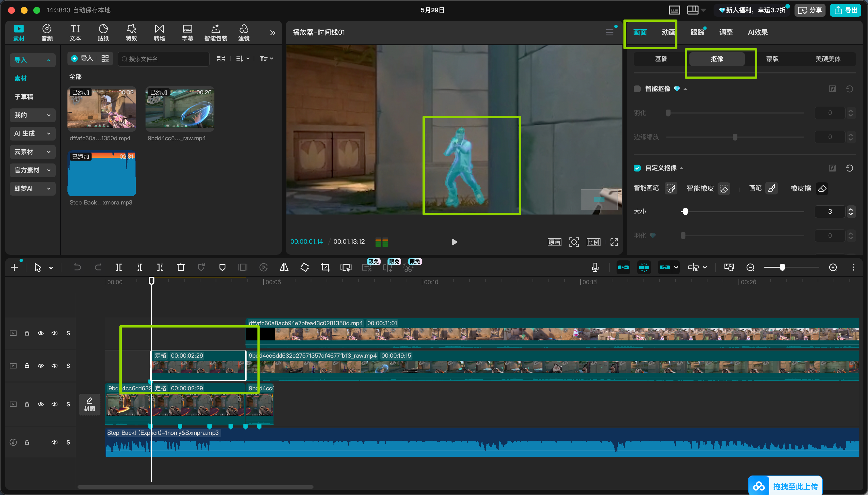Open the Filters (滤镜) panel
Viewport: 868px width, 495px height.
[244, 33]
